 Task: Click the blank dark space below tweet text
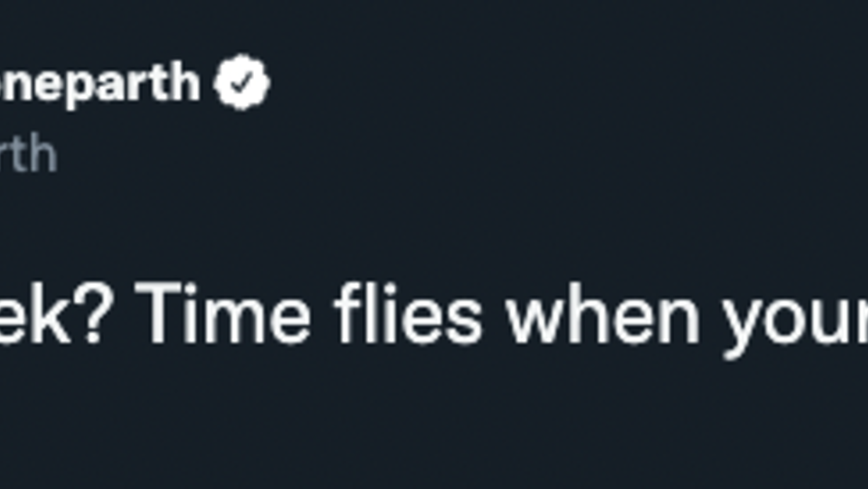point(434,425)
